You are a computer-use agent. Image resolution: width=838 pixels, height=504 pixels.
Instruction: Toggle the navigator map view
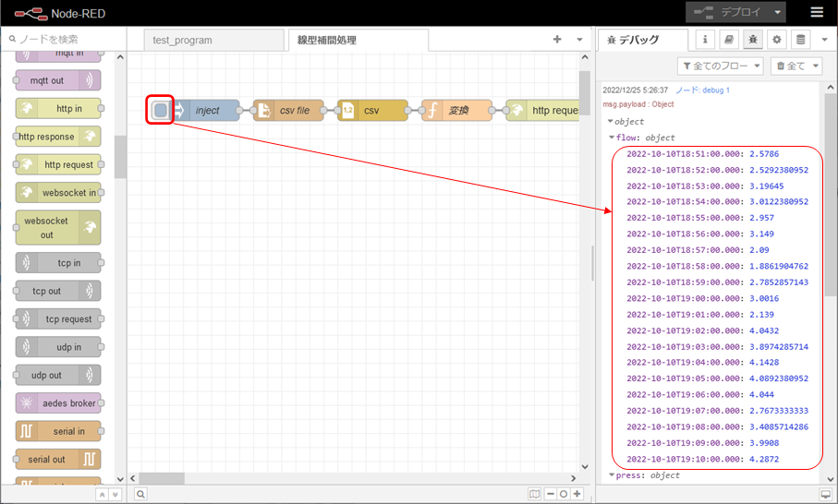pyautogui.click(x=533, y=494)
